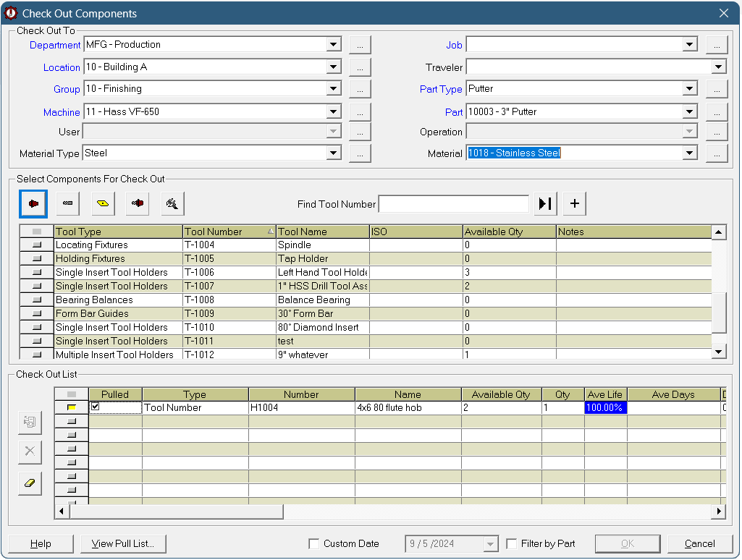Click the browse ellipsis button beside Department
Screen dimensions: 742x560
(360, 45)
